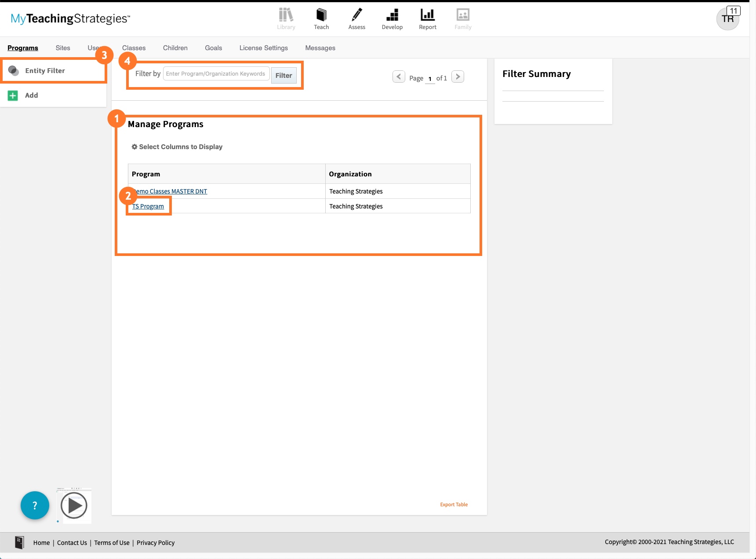Open Select Columns to Display

coord(177,146)
